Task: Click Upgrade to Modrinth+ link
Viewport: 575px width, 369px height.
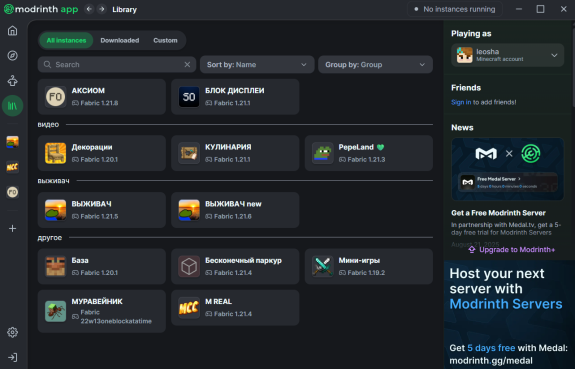Action: tap(512, 250)
